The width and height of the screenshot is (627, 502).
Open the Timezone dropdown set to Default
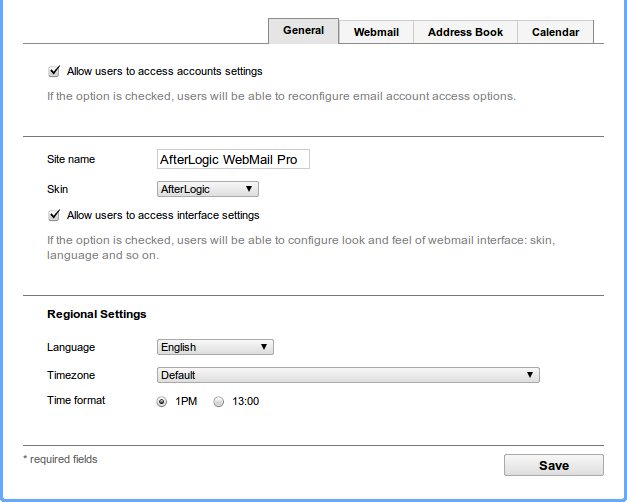(348, 375)
